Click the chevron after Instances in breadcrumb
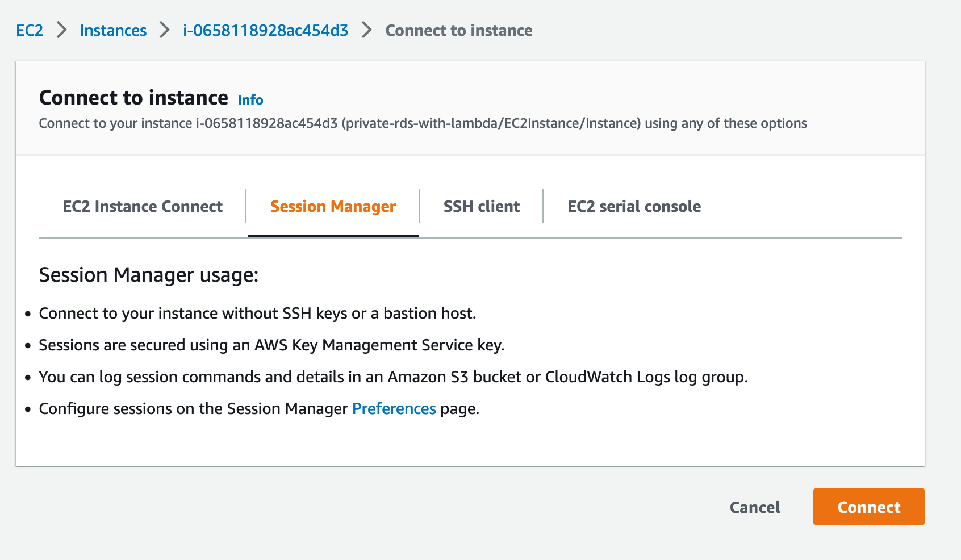This screenshot has height=560, width=961. click(x=164, y=30)
